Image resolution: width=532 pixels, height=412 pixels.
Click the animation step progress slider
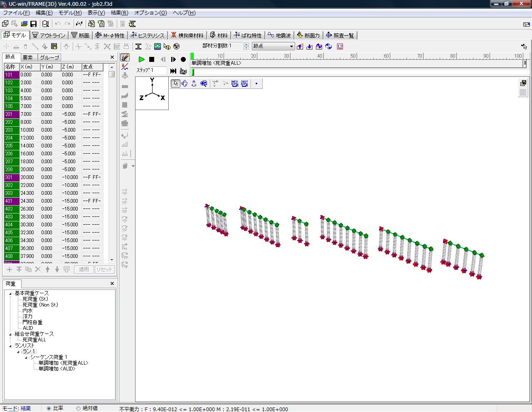point(357,72)
